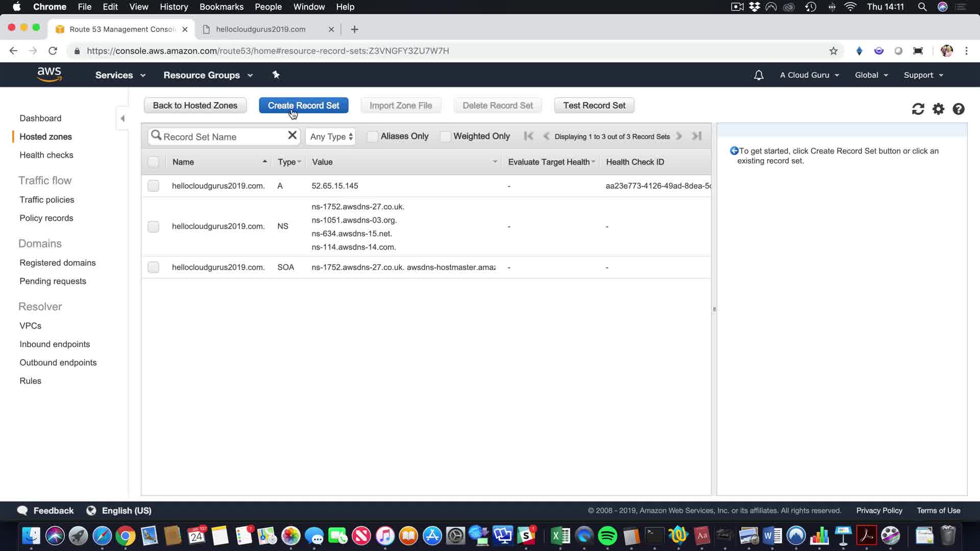980x551 pixels.
Task: Enable the Aliases Only checkbox
Action: (372, 137)
